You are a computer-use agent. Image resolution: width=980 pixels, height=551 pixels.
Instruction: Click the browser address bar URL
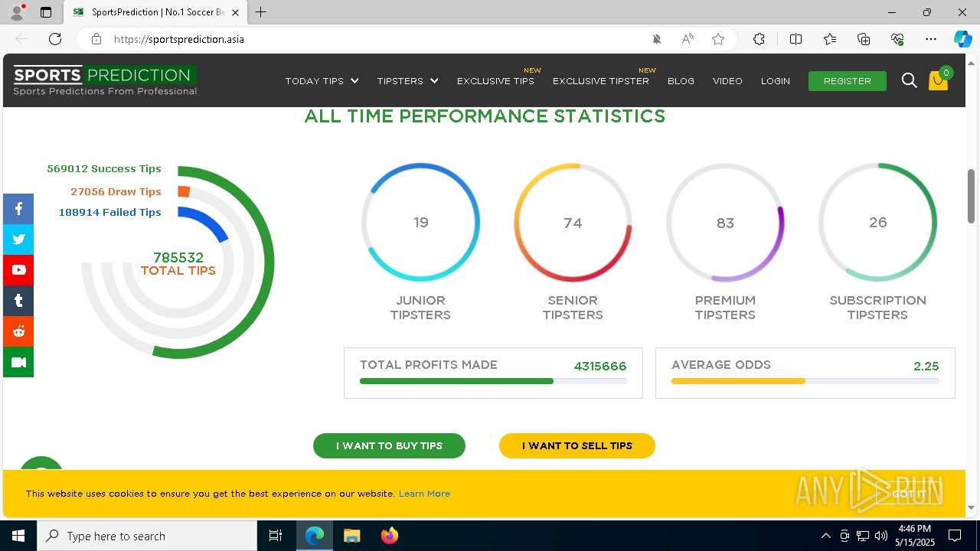pyautogui.click(x=179, y=39)
